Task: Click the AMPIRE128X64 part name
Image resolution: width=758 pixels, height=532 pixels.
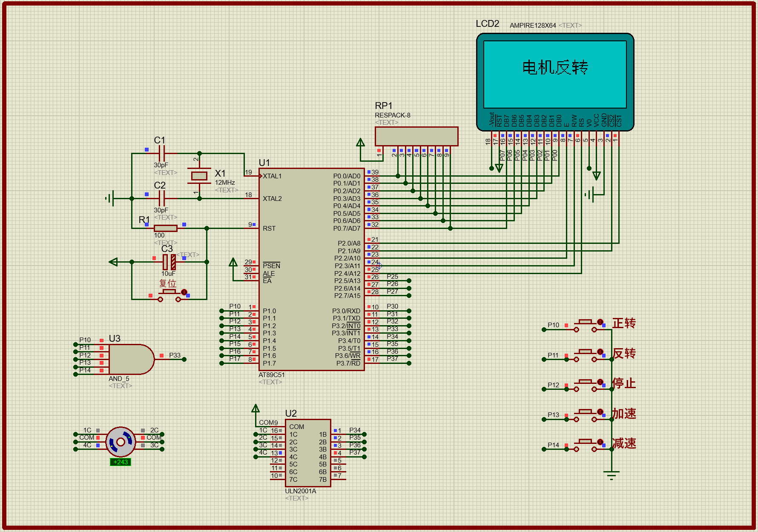Action: tap(533, 26)
